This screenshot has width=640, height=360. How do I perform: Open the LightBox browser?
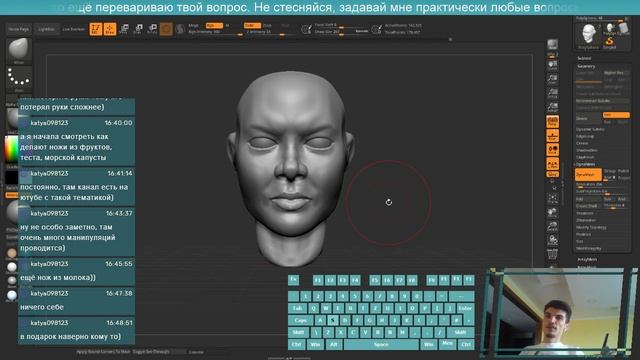pyautogui.click(x=46, y=29)
